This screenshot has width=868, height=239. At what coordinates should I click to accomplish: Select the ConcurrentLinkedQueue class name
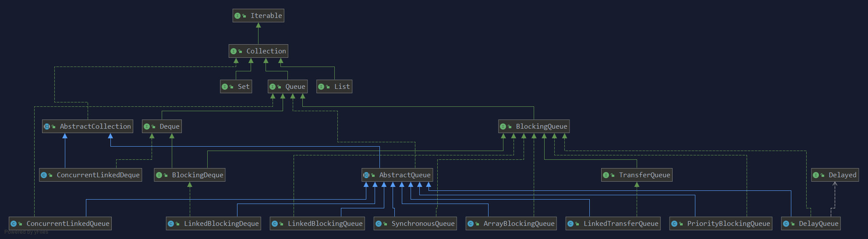68,224
